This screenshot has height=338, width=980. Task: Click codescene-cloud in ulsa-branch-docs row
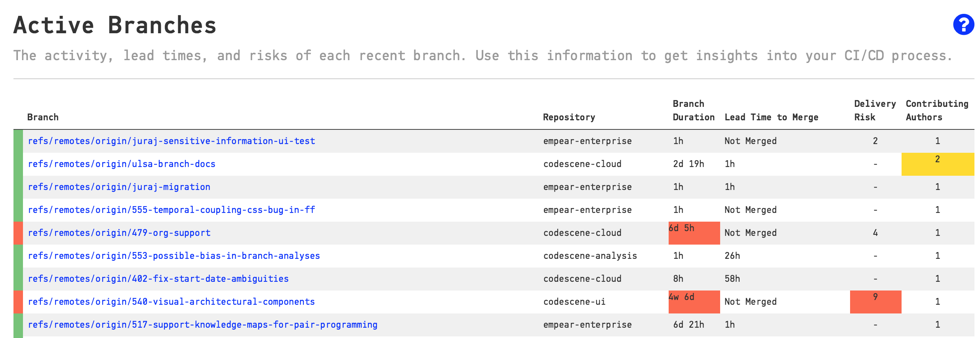pyautogui.click(x=582, y=164)
